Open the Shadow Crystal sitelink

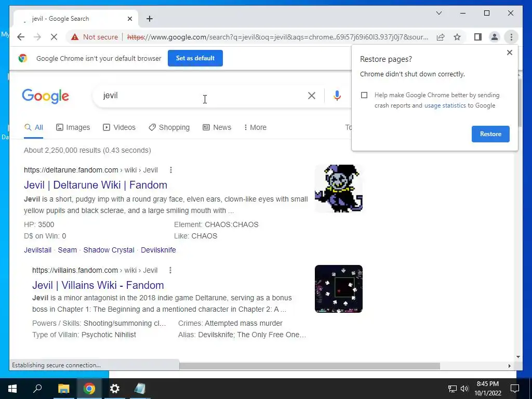pyautogui.click(x=109, y=250)
